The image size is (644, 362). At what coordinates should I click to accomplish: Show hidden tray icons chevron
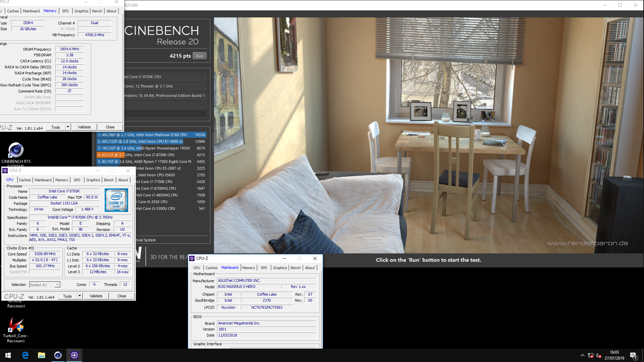tap(582, 356)
